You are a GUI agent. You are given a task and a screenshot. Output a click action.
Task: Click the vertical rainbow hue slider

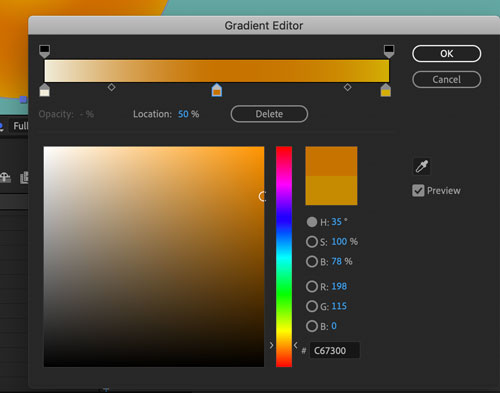(x=284, y=257)
